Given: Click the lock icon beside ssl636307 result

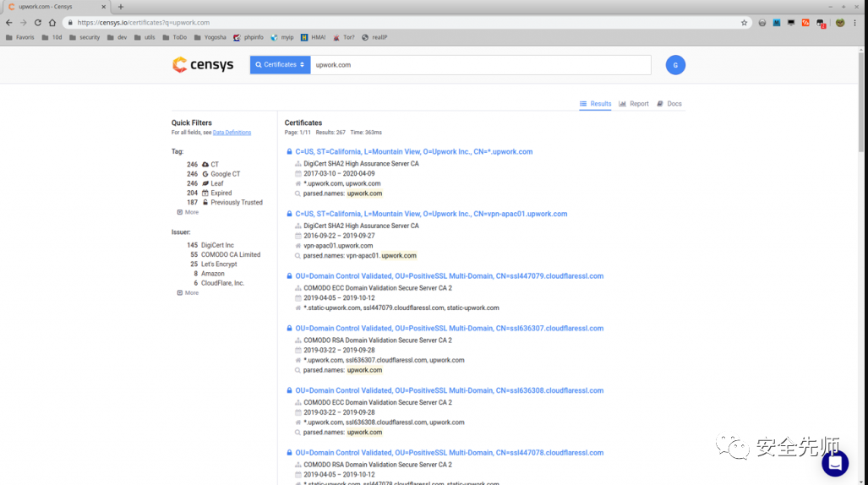Looking at the screenshot, I should coord(289,329).
